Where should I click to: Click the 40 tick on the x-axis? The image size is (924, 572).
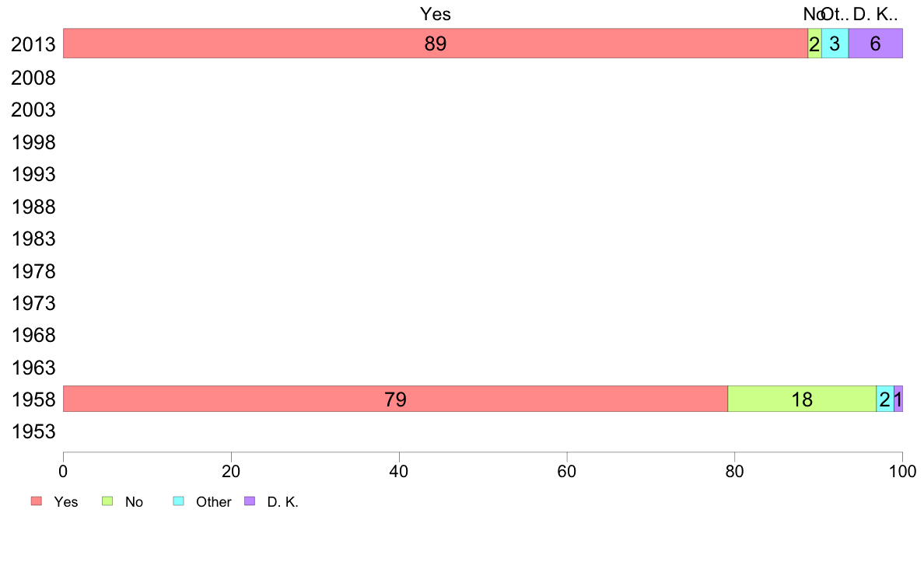[399, 471]
